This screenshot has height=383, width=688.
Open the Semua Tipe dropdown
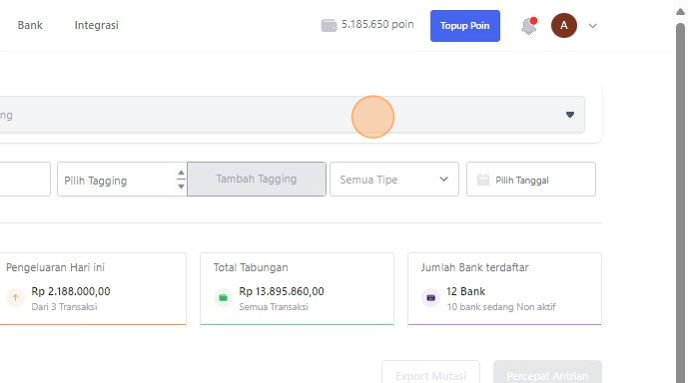point(394,179)
